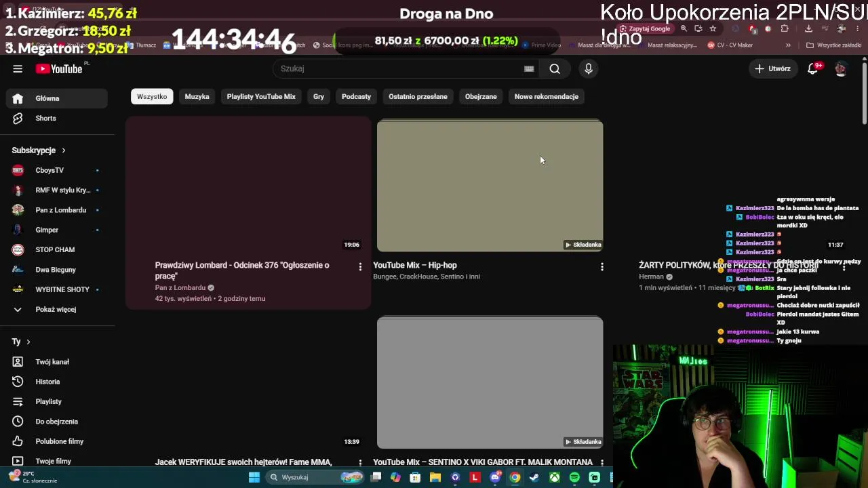
Task: Bookmark this page with the star icon
Action: pyautogui.click(x=713, y=28)
